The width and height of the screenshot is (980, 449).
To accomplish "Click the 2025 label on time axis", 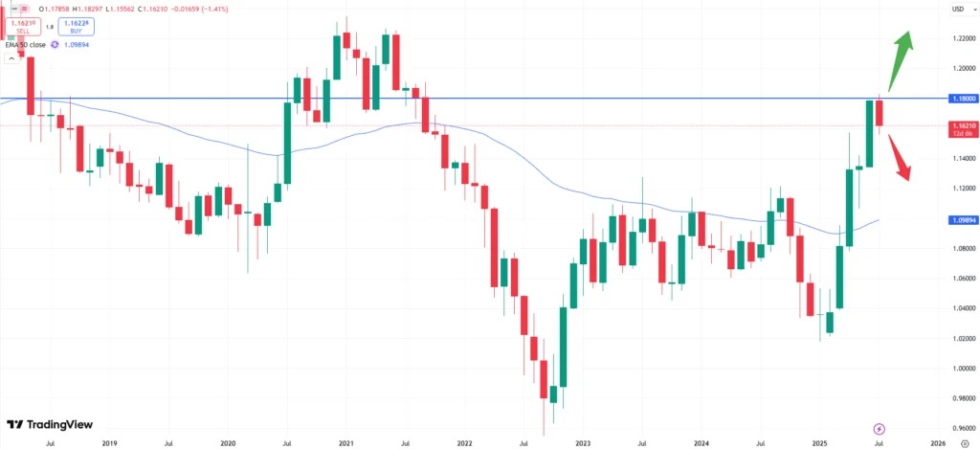I will (820, 442).
